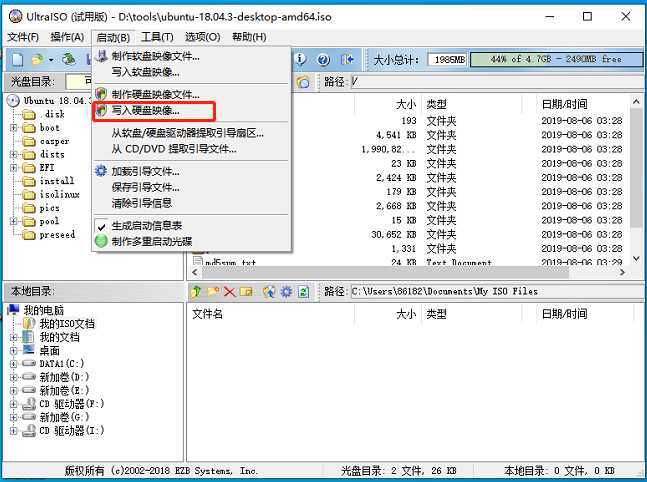Open the 选项(O) menu
This screenshot has height=482, width=647.
click(x=203, y=37)
